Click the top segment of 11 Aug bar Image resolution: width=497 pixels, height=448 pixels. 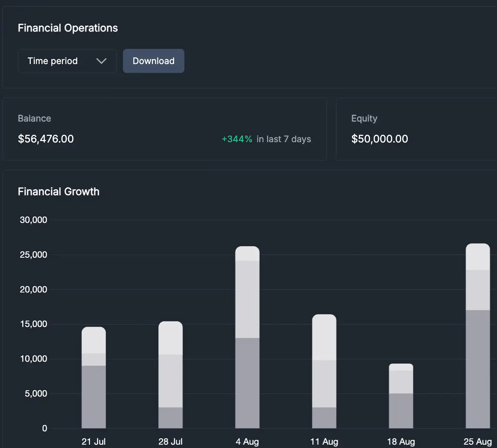click(324, 337)
